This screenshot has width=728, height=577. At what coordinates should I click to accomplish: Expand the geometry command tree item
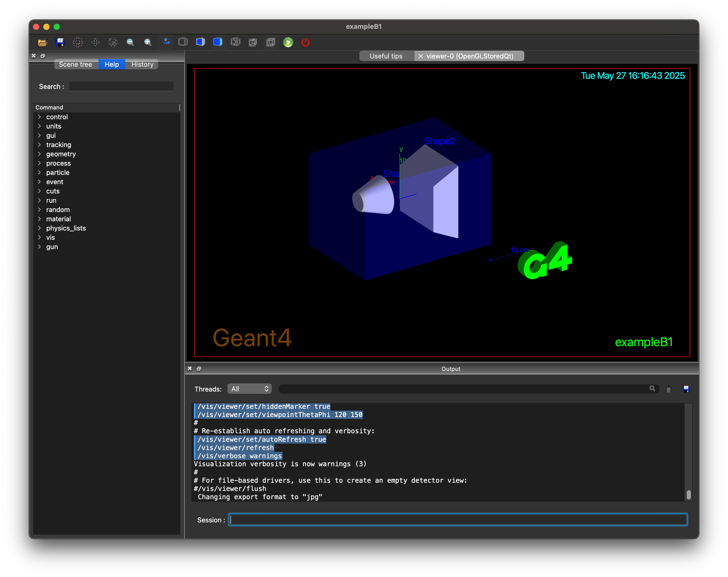tap(39, 154)
